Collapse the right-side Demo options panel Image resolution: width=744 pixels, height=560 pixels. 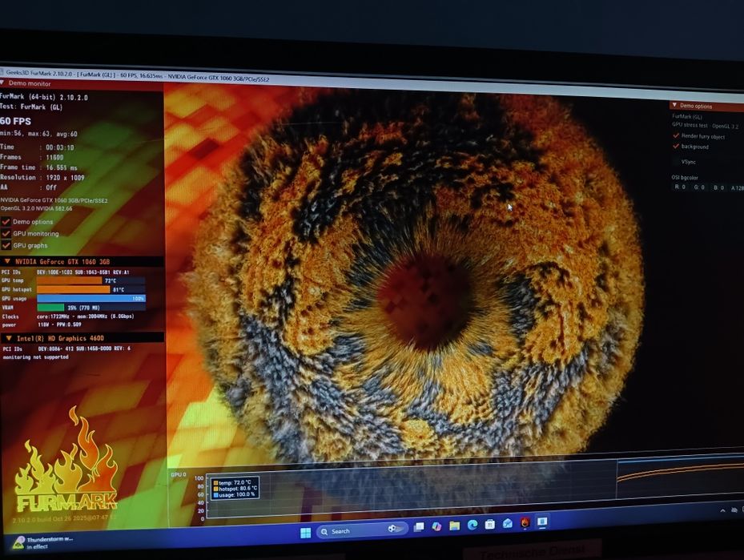[674, 105]
